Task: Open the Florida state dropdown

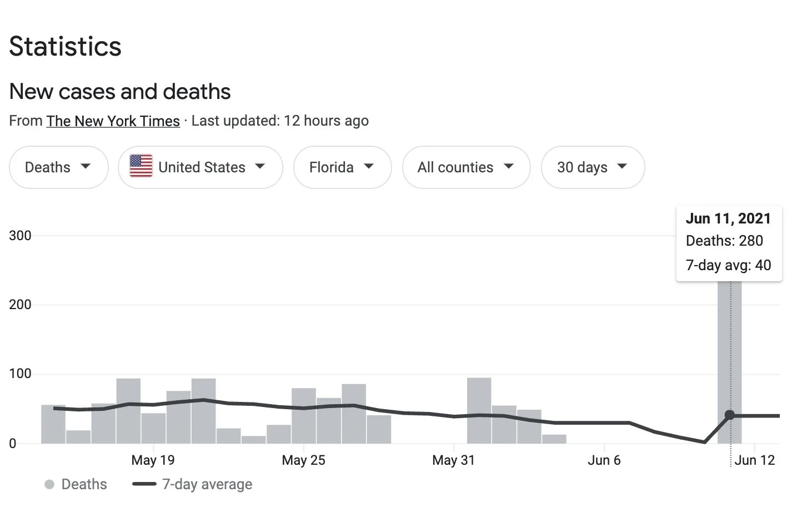Action: [342, 167]
